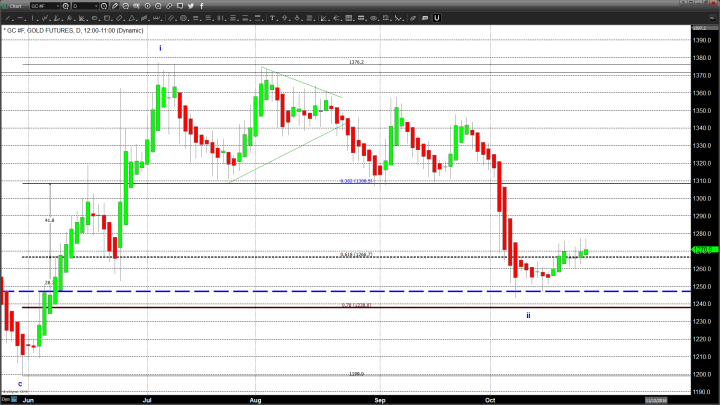Choose the eraser tool in the drawing toolbar
The width and height of the screenshot is (720, 405).
click(412, 18)
